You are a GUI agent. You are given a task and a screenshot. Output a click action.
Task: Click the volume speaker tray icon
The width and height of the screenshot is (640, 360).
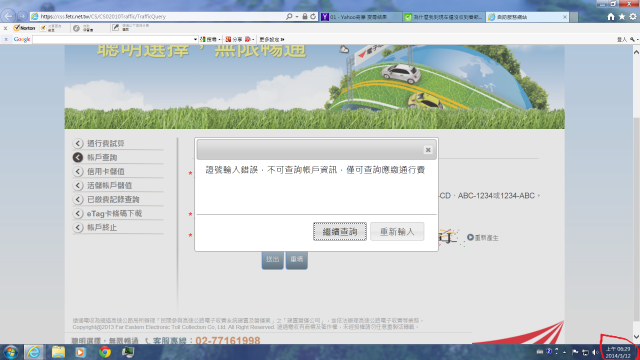point(595,352)
